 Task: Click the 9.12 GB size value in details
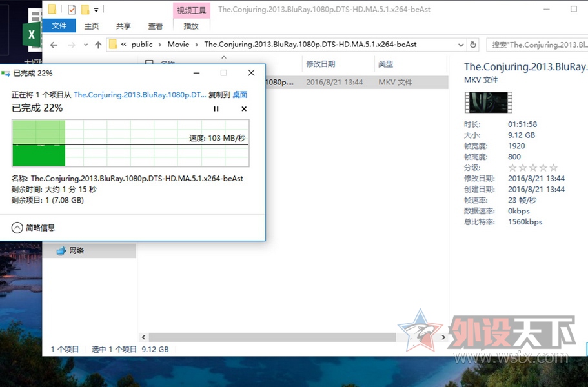click(522, 135)
